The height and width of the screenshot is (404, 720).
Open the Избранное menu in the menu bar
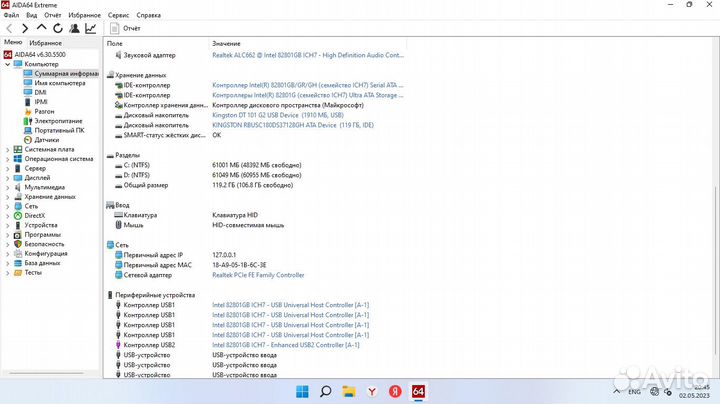[84, 15]
